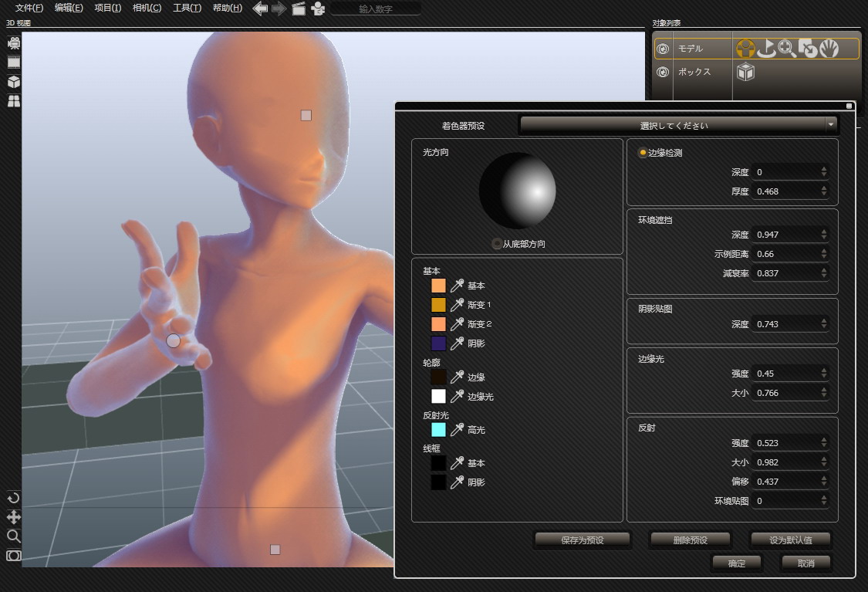Click the hand pose icon for モデル
Screen dimensions: 868x592
829,49
